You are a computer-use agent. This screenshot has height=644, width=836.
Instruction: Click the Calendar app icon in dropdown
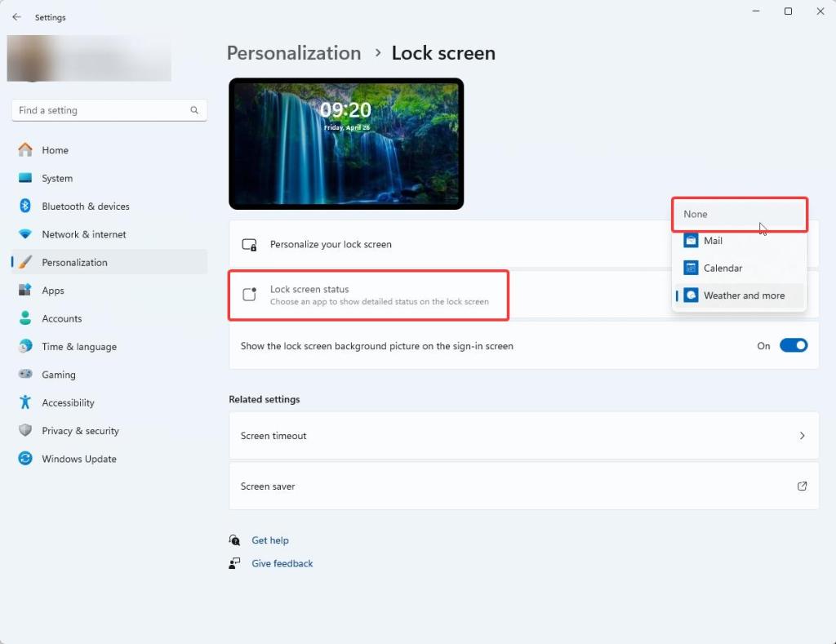pos(691,268)
